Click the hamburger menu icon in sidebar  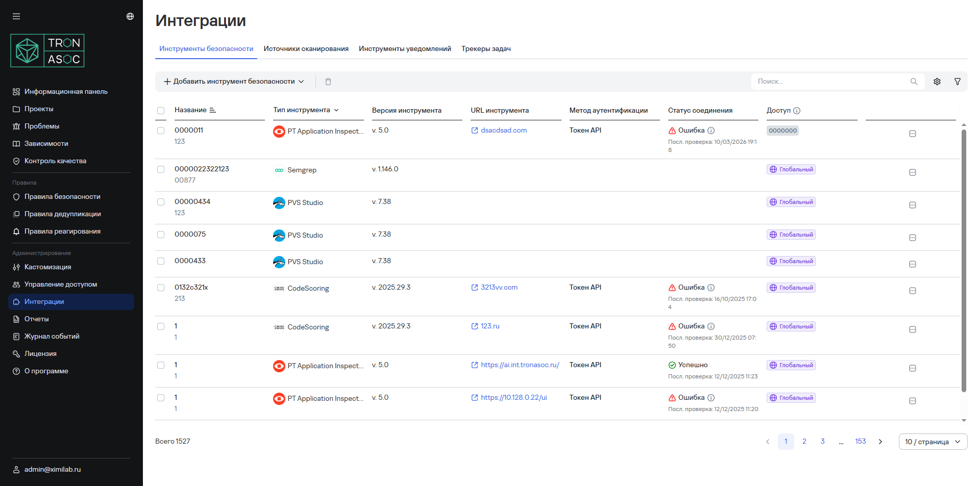click(x=16, y=16)
